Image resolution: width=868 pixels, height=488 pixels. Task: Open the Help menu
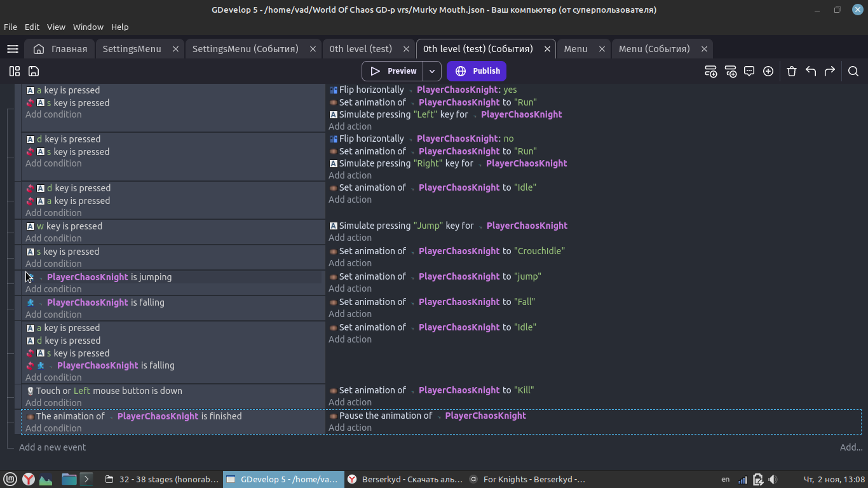coord(119,27)
